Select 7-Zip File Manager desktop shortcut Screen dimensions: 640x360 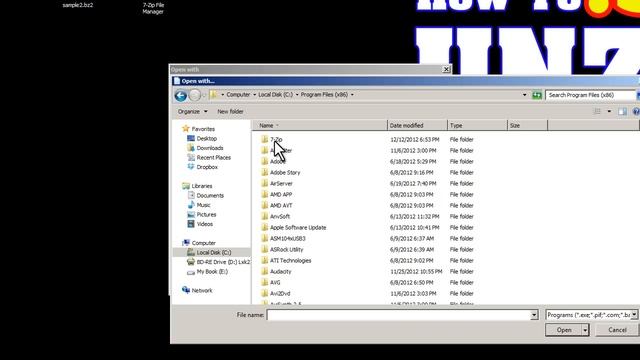pyautogui.click(x=153, y=8)
